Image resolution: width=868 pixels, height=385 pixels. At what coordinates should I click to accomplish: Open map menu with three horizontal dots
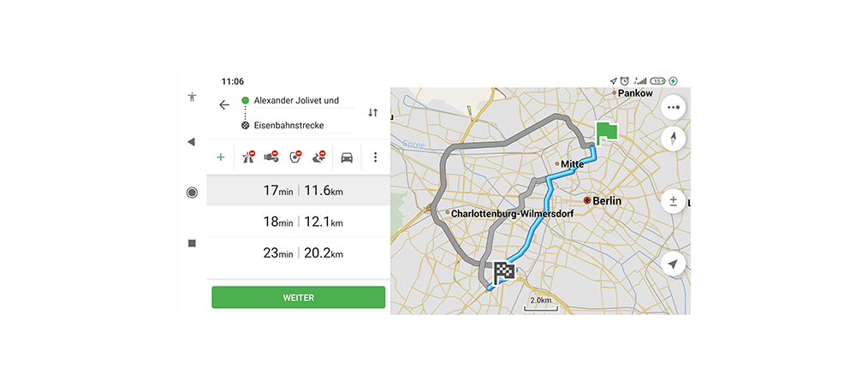point(674,108)
